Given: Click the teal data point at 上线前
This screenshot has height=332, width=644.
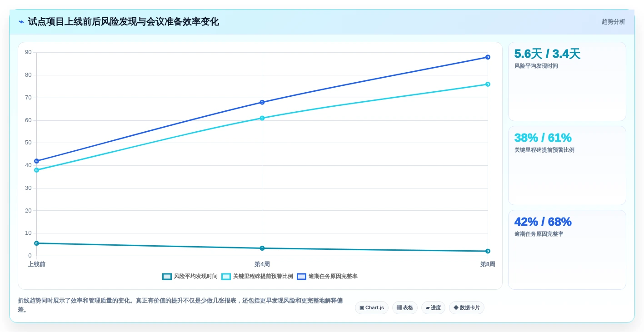Looking at the screenshot, I should click(36, 243).
